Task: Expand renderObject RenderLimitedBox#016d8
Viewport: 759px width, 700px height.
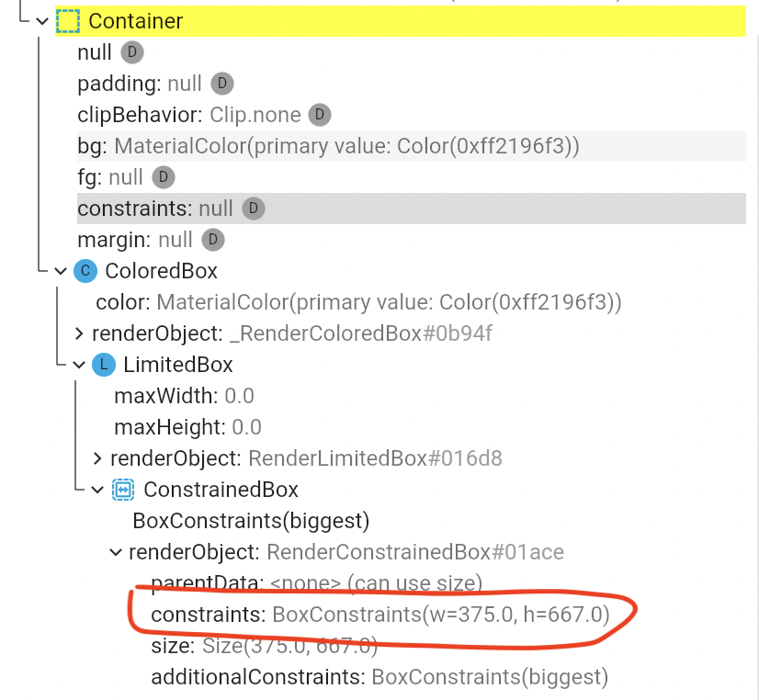Action: coord(97,458)
